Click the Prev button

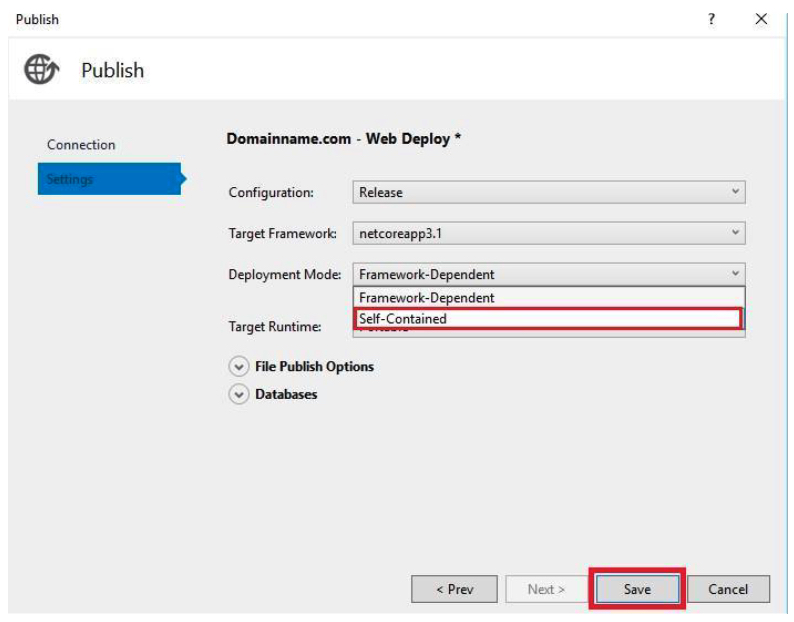click(454, 589)
